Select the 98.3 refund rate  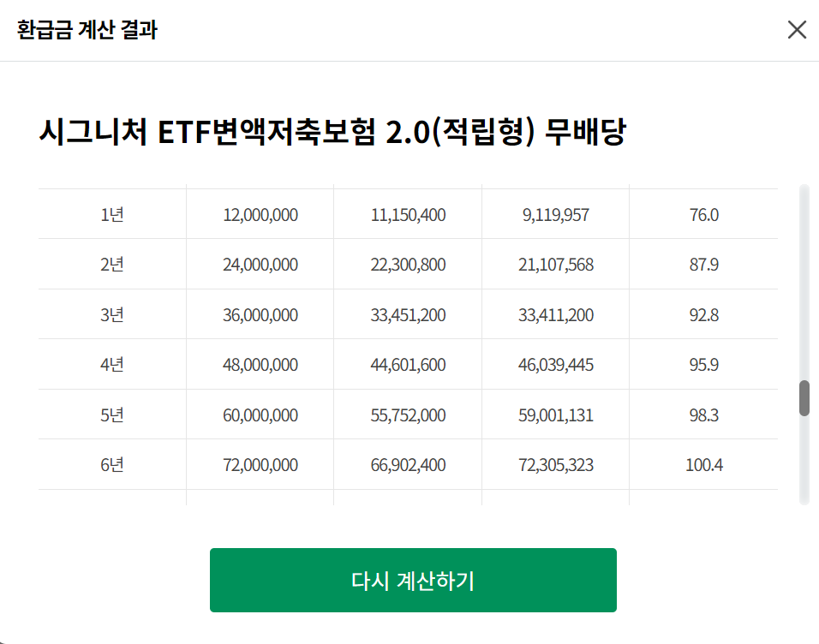click(x=703, y=415)
